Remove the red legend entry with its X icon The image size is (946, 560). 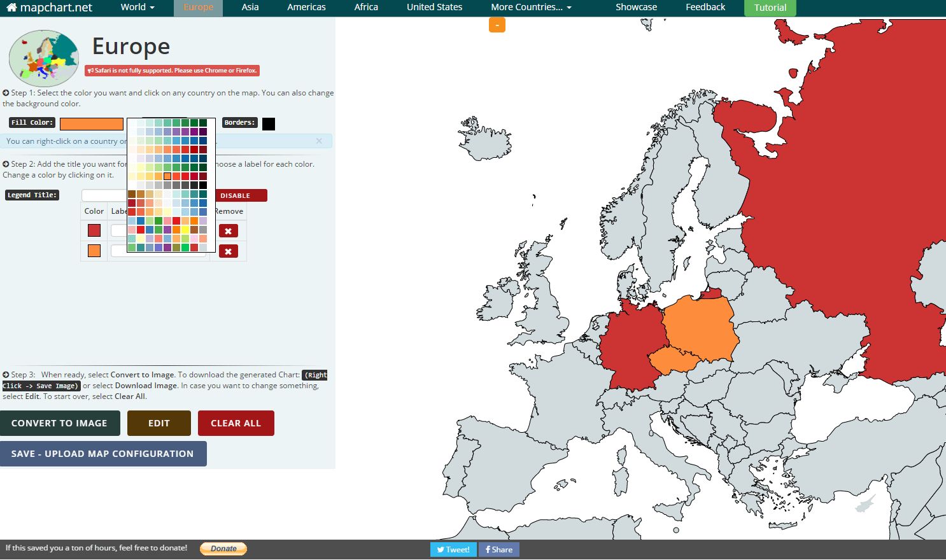point(228,230)
